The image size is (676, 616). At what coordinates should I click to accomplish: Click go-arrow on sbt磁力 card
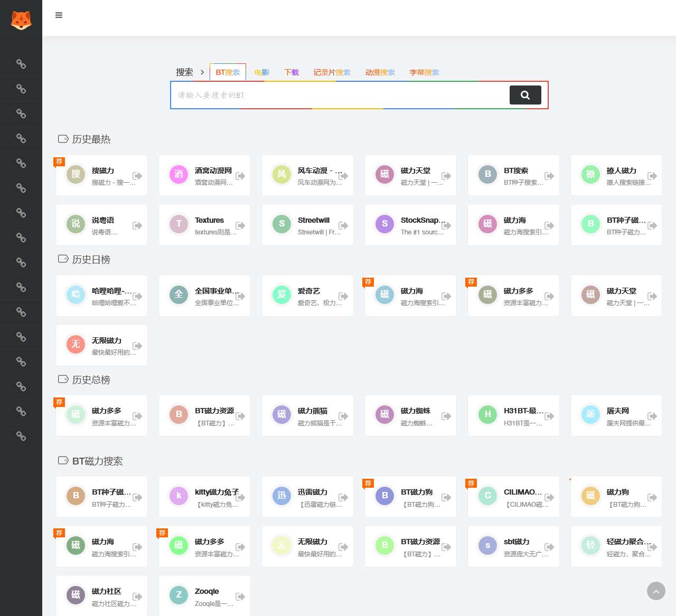pyautogui.click(x=549, y=547)
